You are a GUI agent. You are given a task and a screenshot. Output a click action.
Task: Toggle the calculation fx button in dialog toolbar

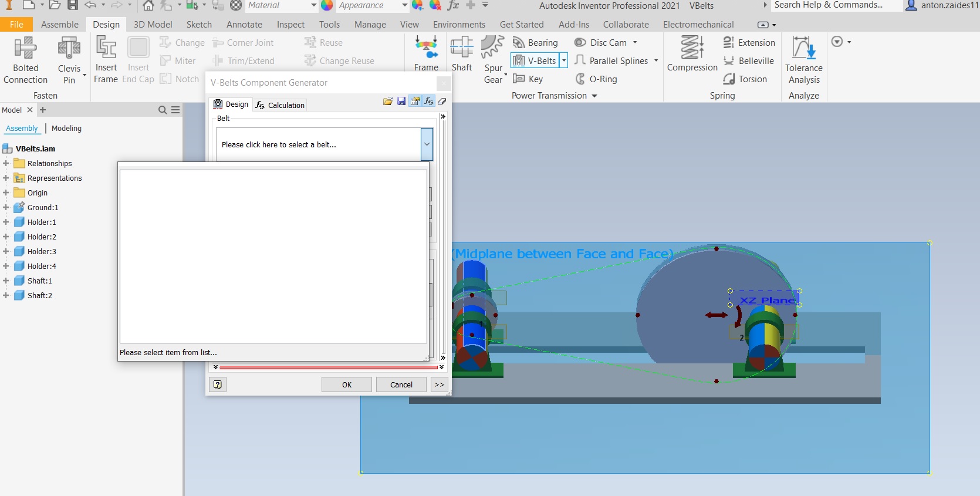[429, 102]
